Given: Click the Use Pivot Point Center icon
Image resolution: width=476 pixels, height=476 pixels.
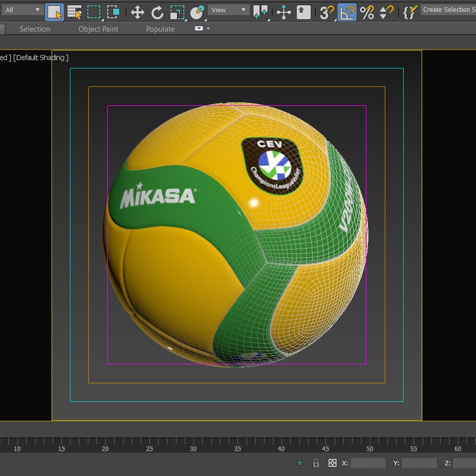Looking at the screenshot, I should [261, 12].
